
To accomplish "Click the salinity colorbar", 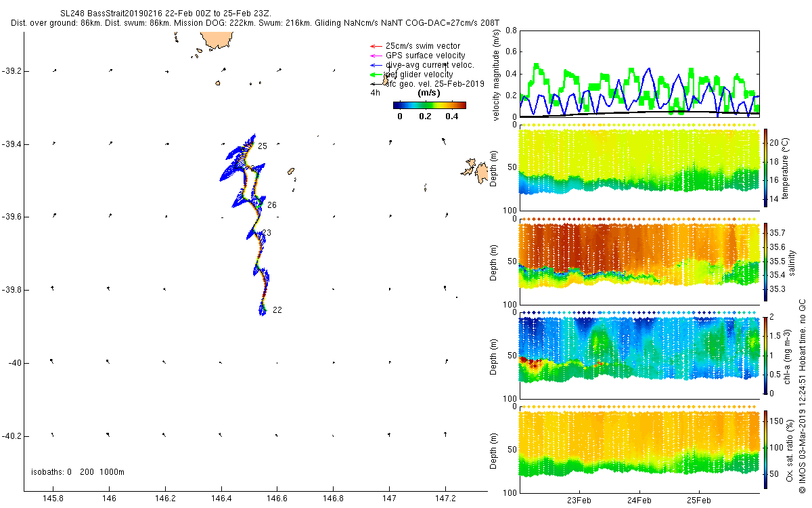I will point(766,261).
